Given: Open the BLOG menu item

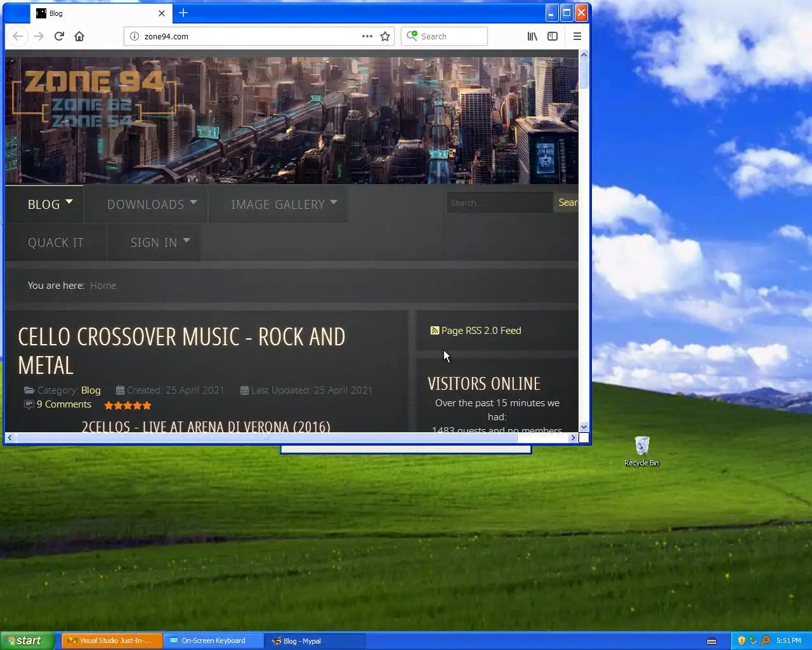Looking at the screenshot, I should (44, 204).
